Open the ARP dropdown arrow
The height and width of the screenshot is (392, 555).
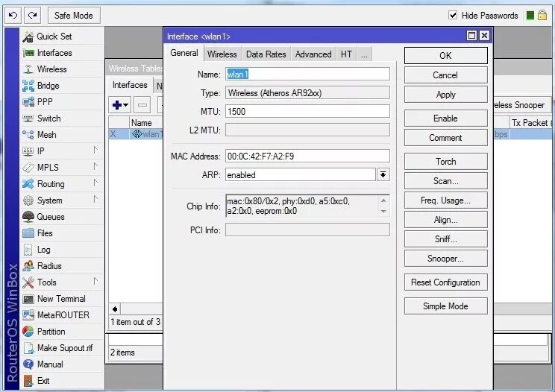click(383, 174)
